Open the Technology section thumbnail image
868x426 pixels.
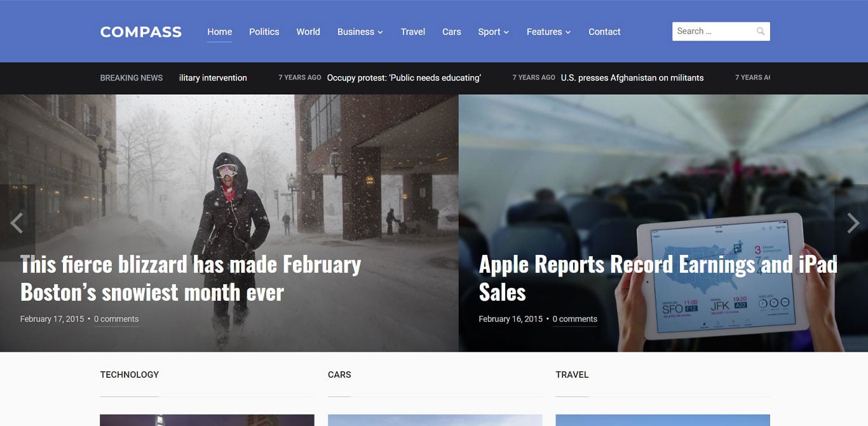[207, 420]
